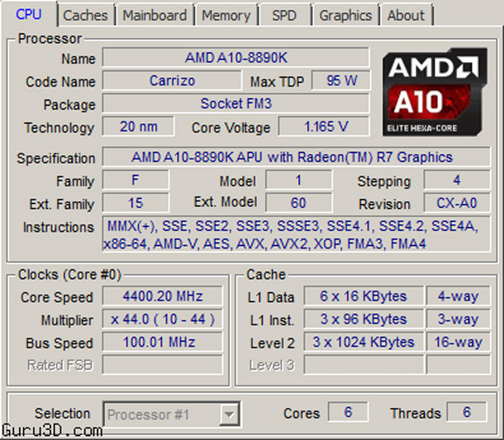Select the Level 2 16-way field

tap(459, 342)
